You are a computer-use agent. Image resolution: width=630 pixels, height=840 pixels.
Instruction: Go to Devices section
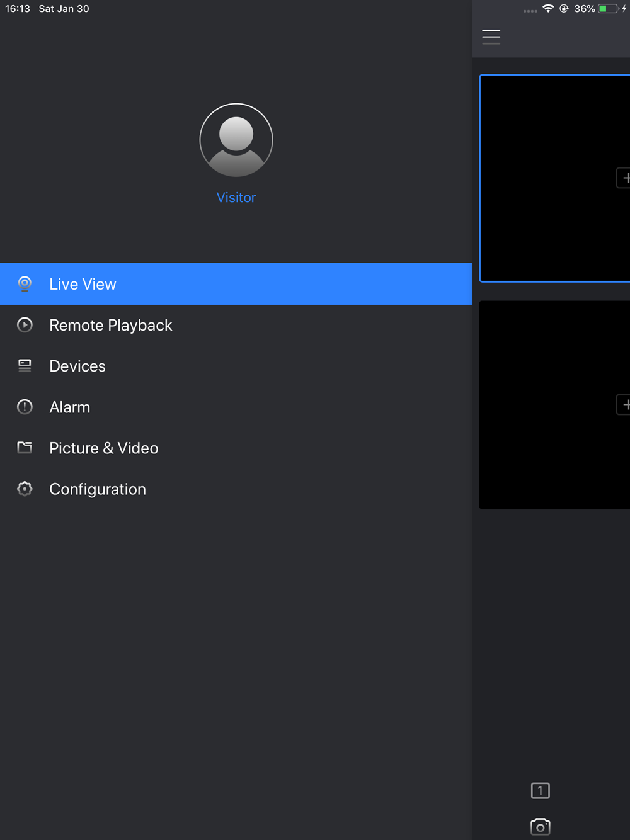(236, 366)
